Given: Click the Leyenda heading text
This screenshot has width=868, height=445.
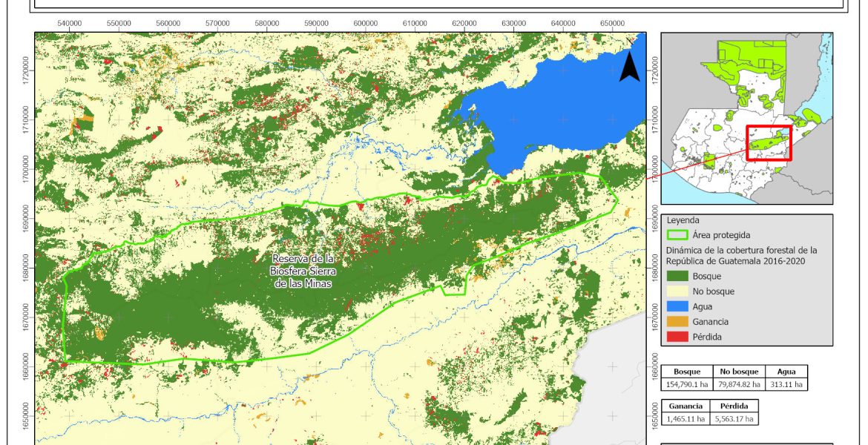Looking at the screenshot, I should pos(683,220).
